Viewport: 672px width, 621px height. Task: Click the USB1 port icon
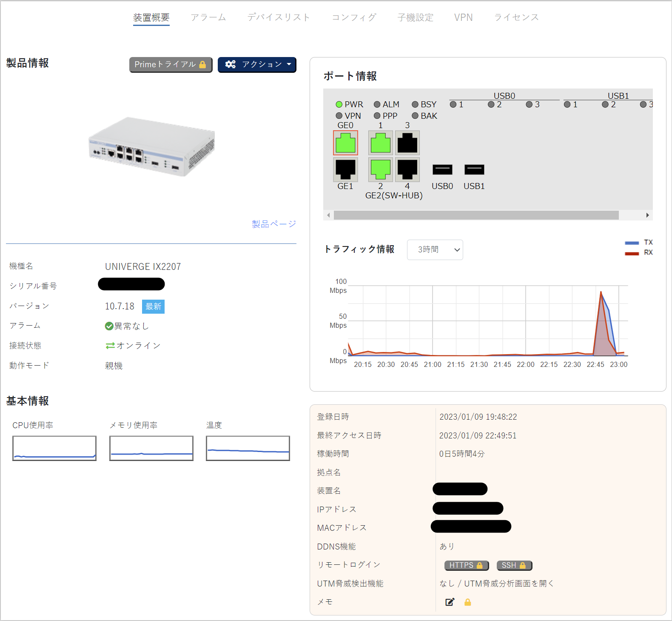coord(474,169)
